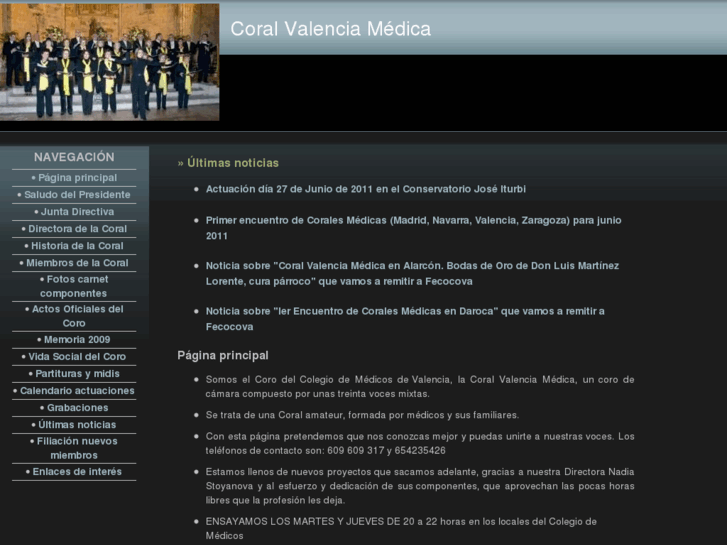Open news about Coral Valencia Médica en Alarcón
Image resolution: width=727 pixels, height=545 pixels.
(x=413, y=274)
